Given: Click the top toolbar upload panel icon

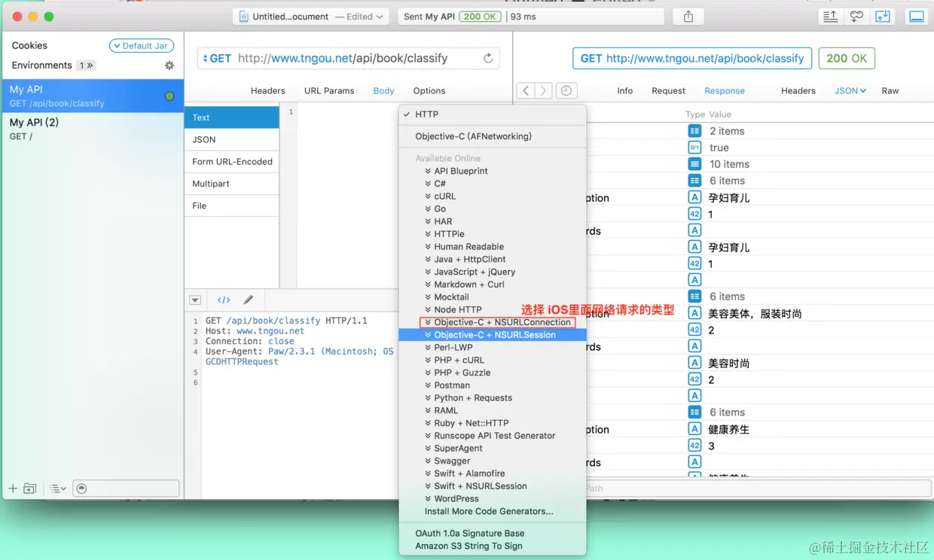Looking at the screenshot, I should [830, 17].
